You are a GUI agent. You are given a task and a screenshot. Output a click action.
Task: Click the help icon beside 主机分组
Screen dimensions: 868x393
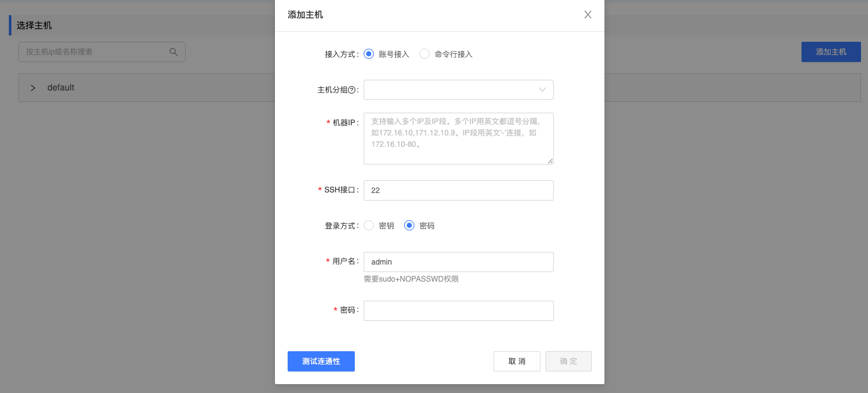[x=352, y=90]
